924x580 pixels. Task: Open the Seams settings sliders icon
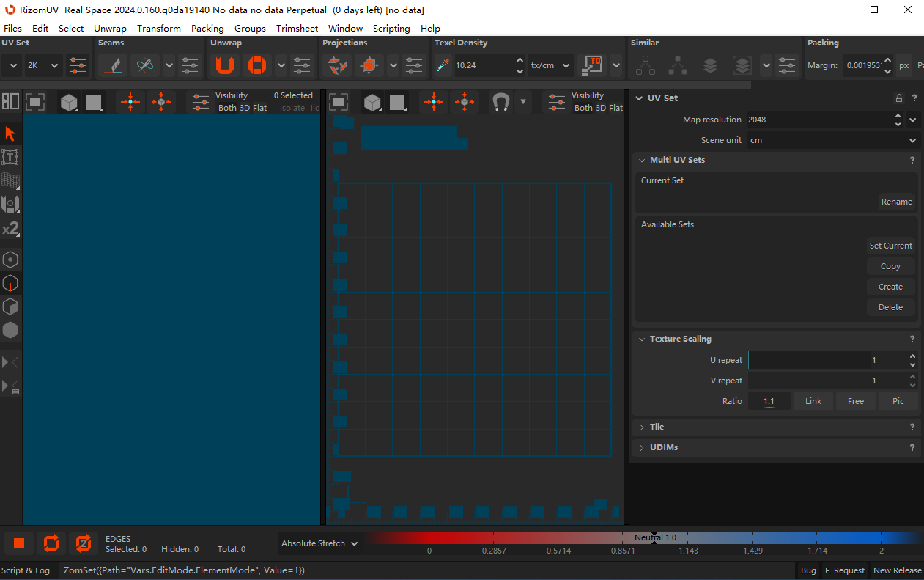190,65
